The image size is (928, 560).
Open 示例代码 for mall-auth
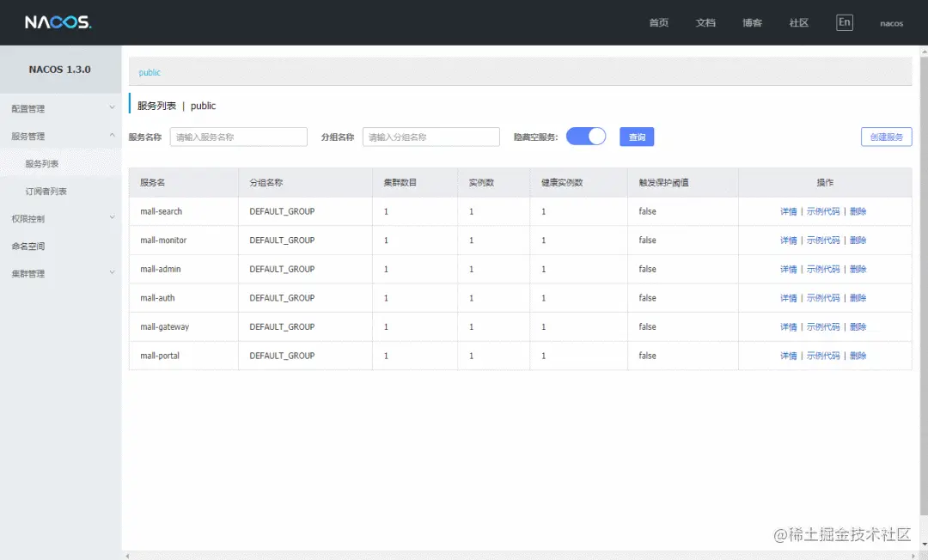pos(823,298)
